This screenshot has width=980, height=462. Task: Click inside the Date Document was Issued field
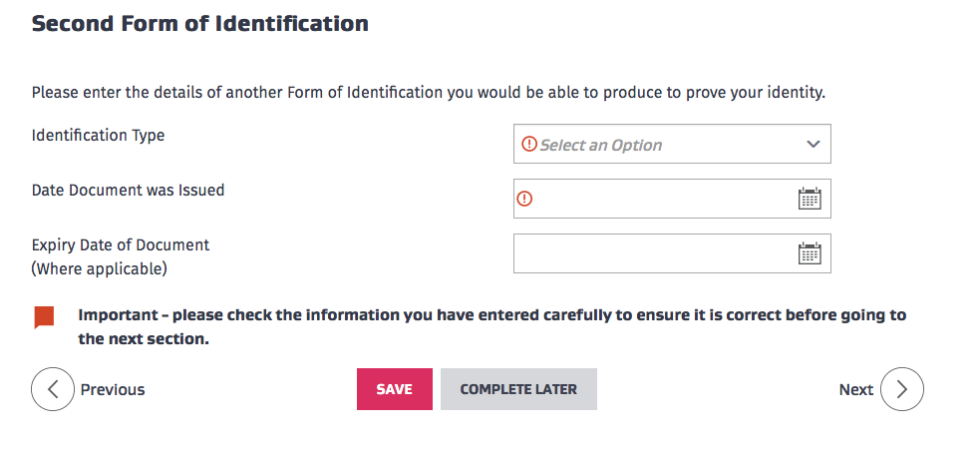click(x=672, y=199)
